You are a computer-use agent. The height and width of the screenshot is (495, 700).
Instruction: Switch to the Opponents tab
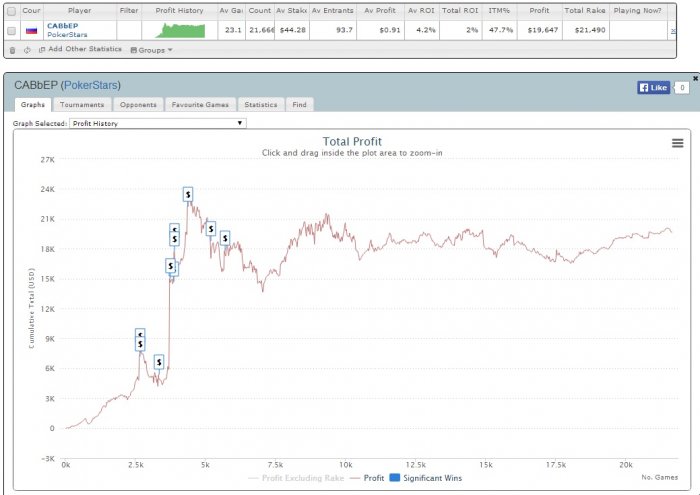pyautogui.click(x=138, y=104)
